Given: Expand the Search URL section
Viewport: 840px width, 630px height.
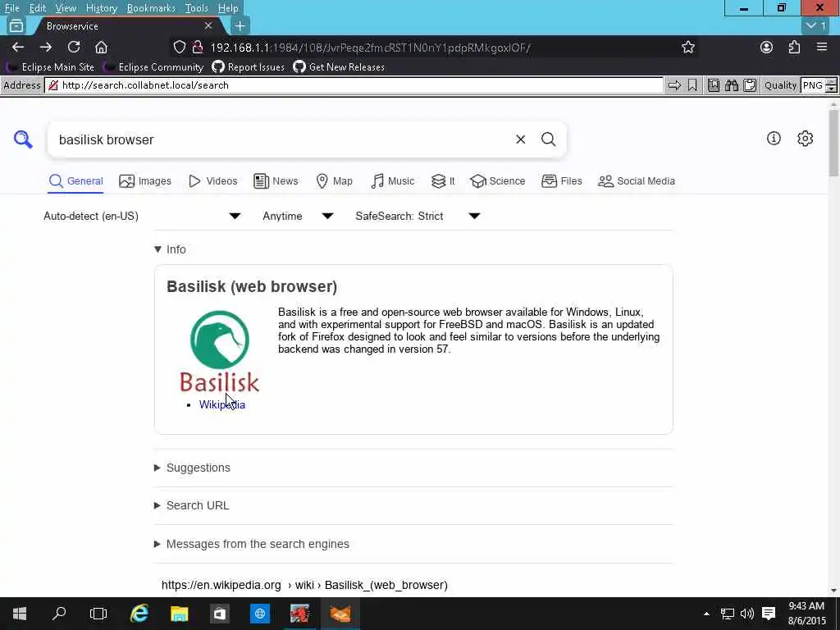Looking at the screenshot, I should point(192,505).
